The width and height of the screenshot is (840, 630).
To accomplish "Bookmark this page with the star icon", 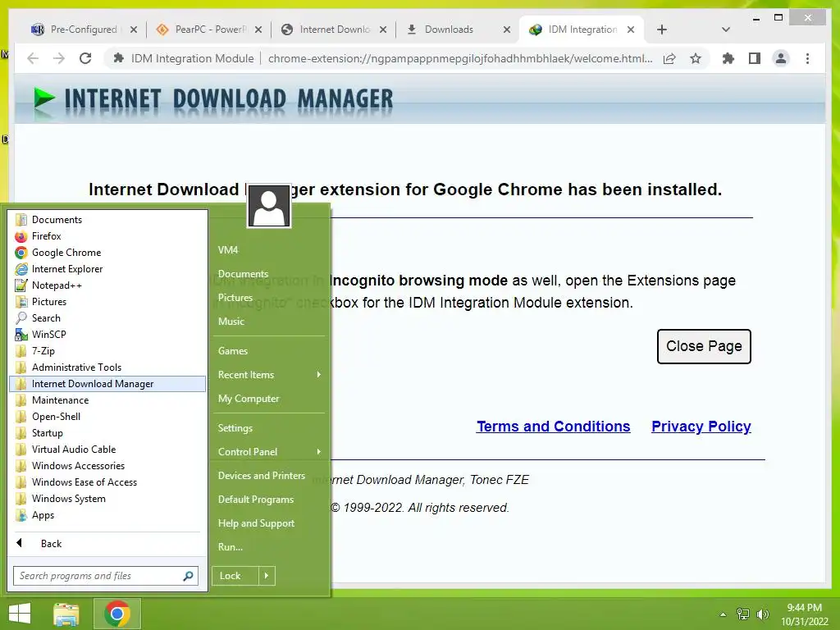I will click(696, 58).
